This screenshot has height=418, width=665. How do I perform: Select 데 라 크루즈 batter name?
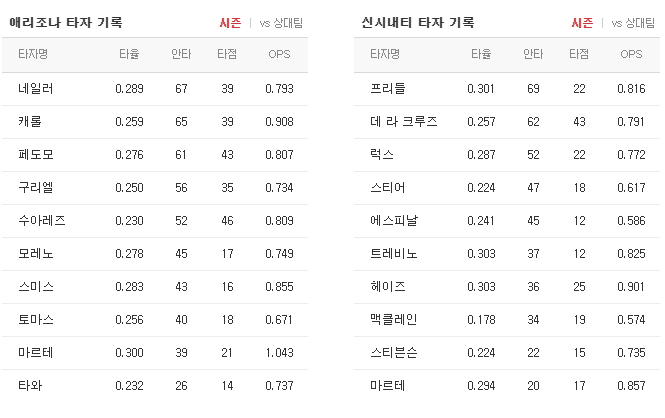(403, 122)
